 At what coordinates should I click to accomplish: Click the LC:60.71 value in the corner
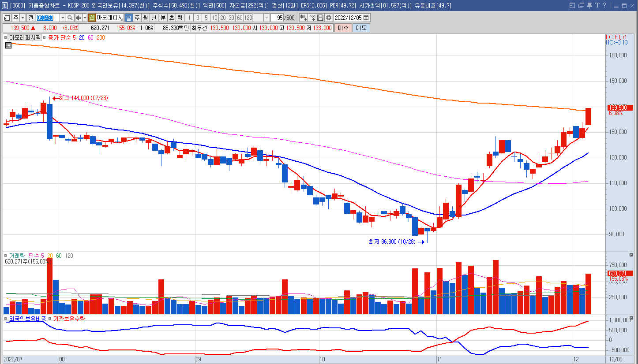click(x=617, y=37)
